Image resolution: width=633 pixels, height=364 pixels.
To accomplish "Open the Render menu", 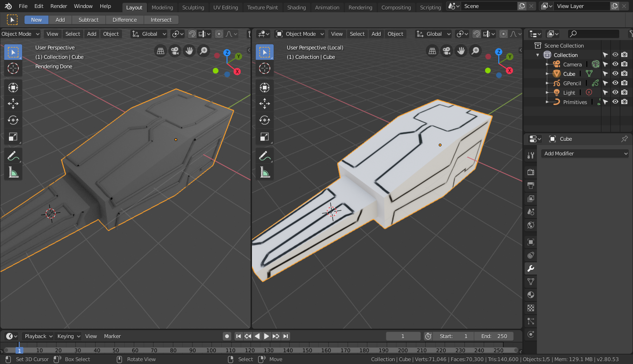I will pyautogui.click(x=59, y=6).
